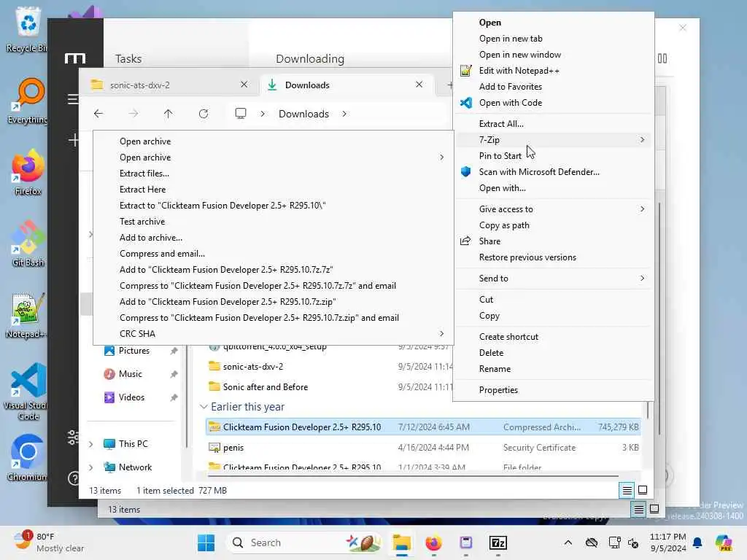
Task: Open Copilot preview icon in taskbar
Action: [x=724, y=542]
